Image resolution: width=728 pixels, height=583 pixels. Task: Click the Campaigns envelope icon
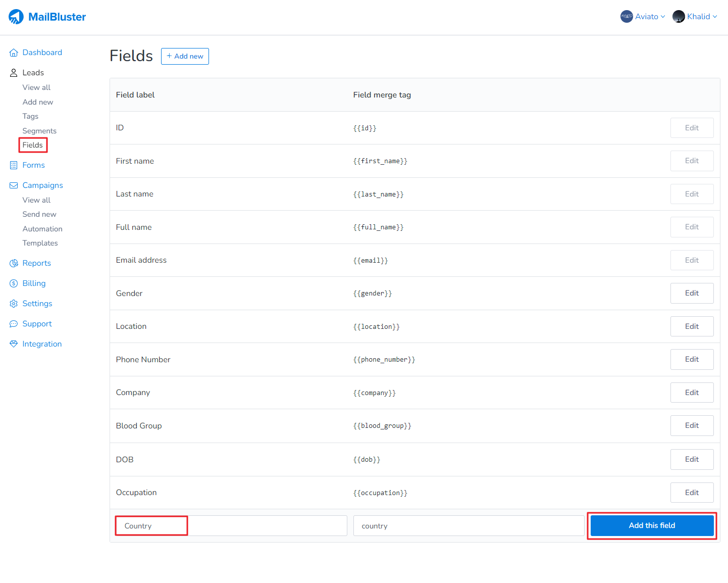click(14, 185)
